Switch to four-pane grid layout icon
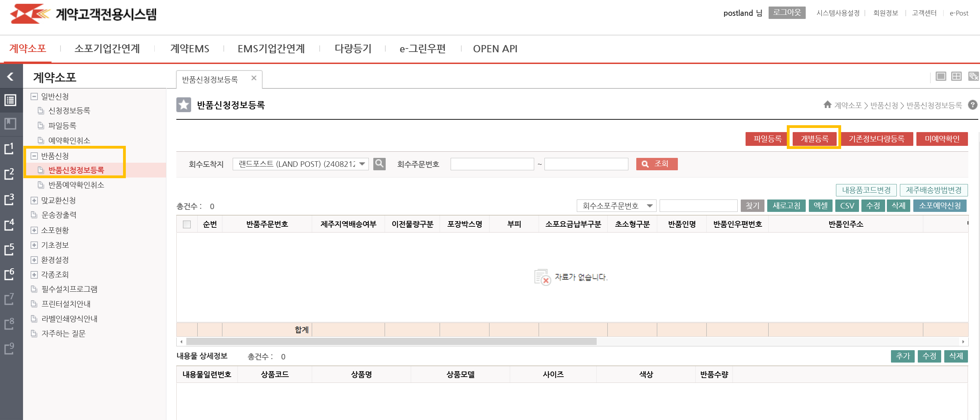Viewport: 980px width, 420px height. point(956,77)
